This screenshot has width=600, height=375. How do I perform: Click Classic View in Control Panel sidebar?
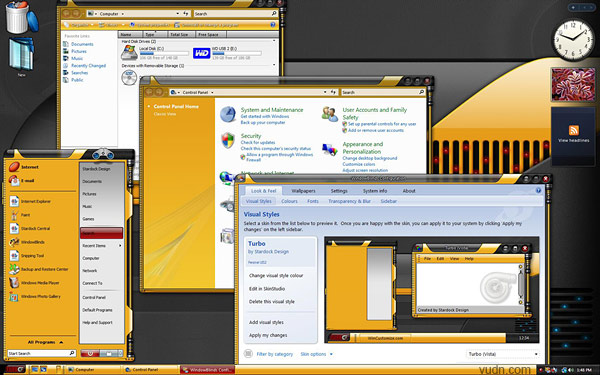pyautogui.click(x=165, y=114)
